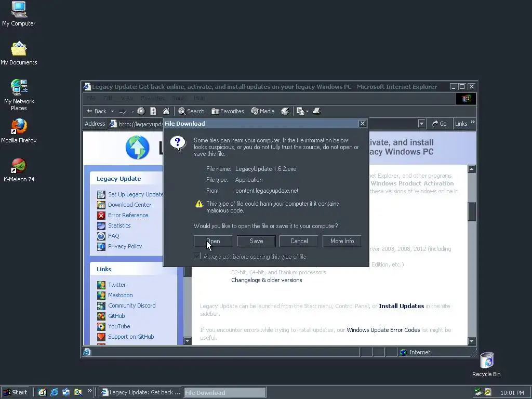The width and height of the screenshot is (532, 399).
Task: Click the Back arrow in Internet Explorer
Action: coord(97,111)
